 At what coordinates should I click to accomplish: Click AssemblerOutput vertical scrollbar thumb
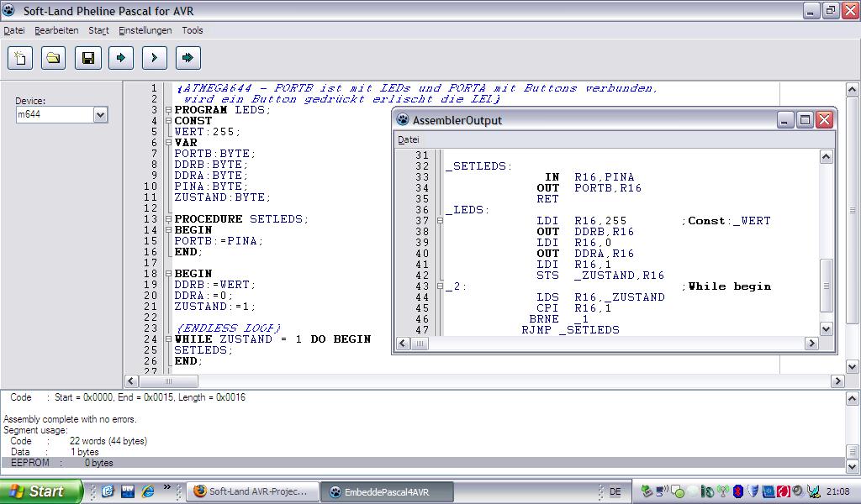click(x=826, y=285)
